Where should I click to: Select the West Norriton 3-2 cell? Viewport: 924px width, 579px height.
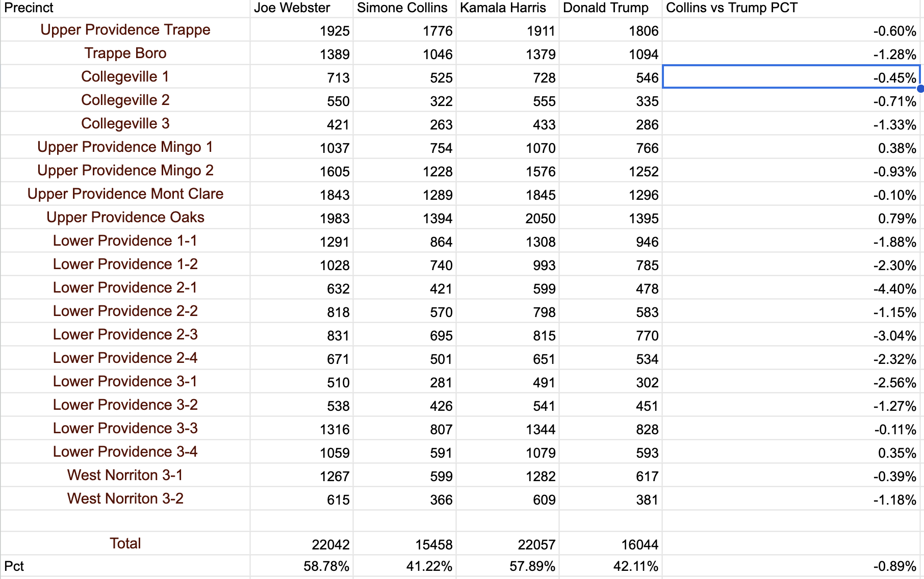[125, 498]
